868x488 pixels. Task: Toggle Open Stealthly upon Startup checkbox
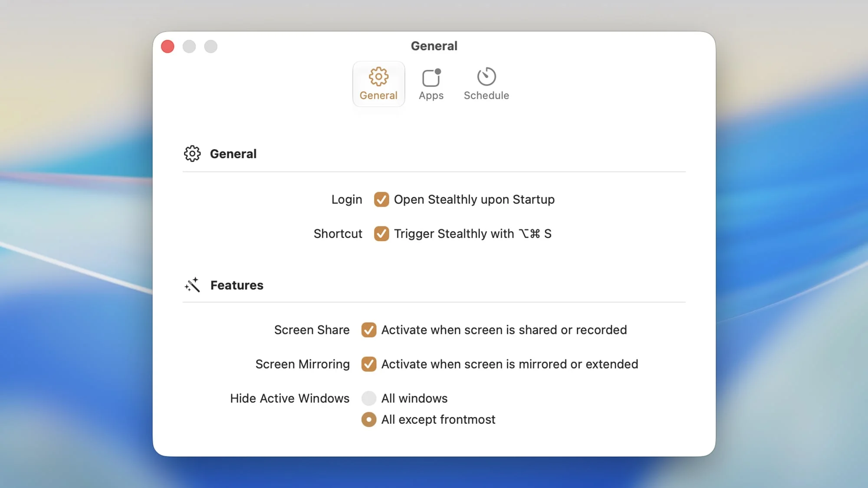coord(381,200)
